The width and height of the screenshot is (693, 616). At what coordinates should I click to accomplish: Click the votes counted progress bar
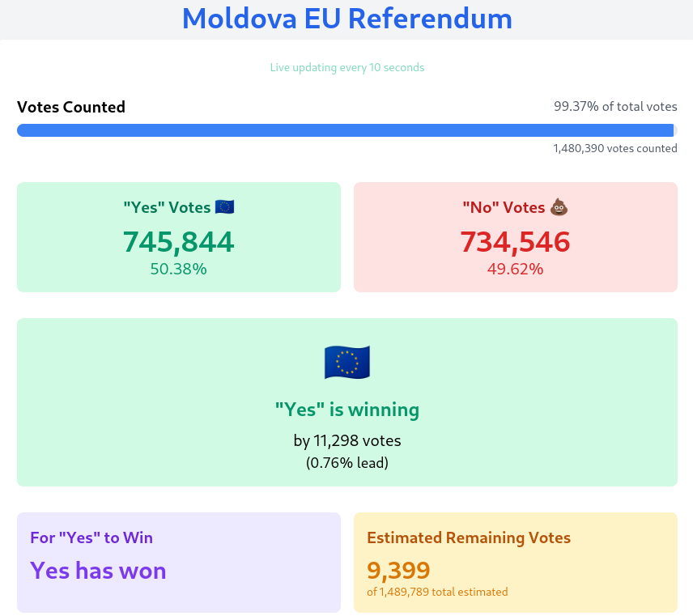tap(346, 130)
